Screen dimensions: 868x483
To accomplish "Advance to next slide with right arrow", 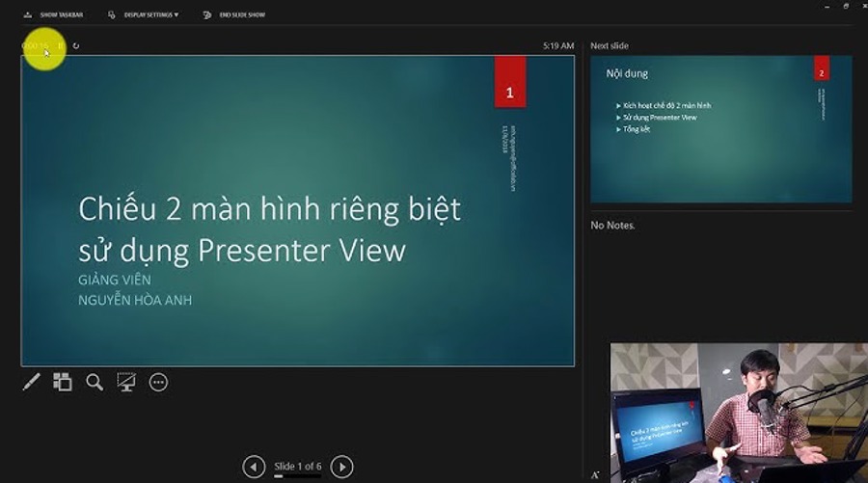I will pos(341,468).
